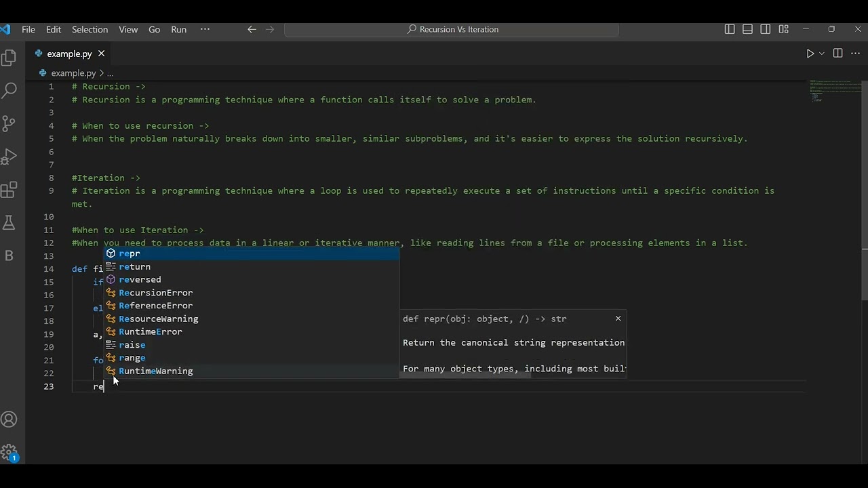Image resolution: width=868 pixels, height=488 pixels.
Task: Click the editor minimap code preview
Action: [834, 91]
